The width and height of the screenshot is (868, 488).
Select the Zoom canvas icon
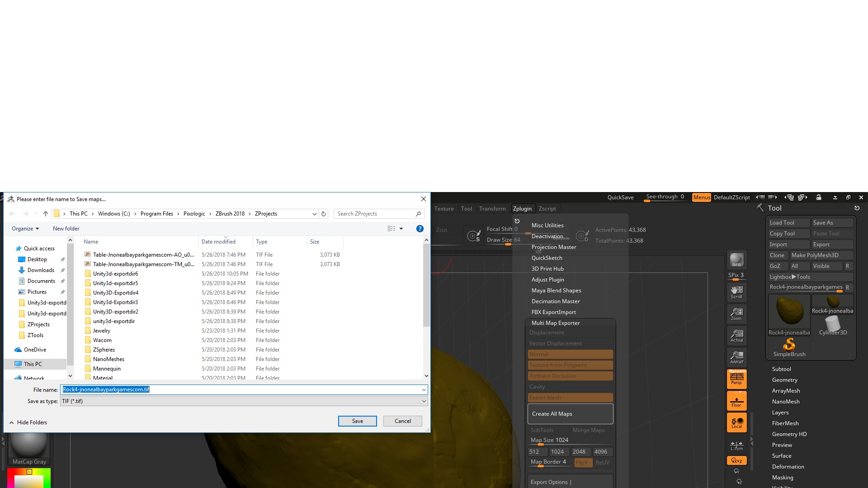point(736,314)
